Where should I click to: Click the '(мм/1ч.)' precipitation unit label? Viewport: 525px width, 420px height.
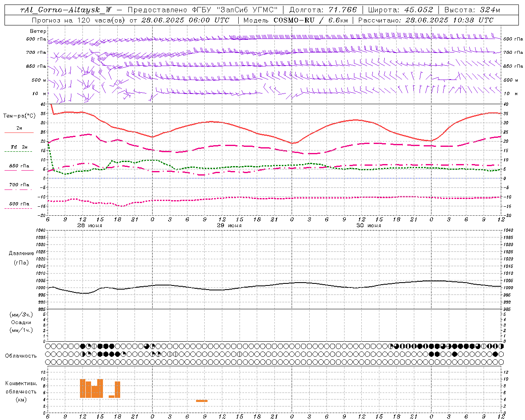click(21, 330)
